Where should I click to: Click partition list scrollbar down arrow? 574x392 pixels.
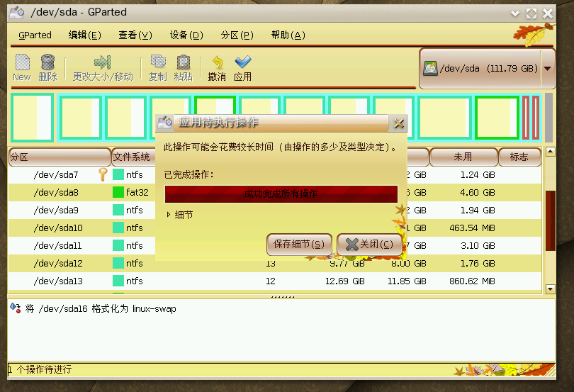550,289
